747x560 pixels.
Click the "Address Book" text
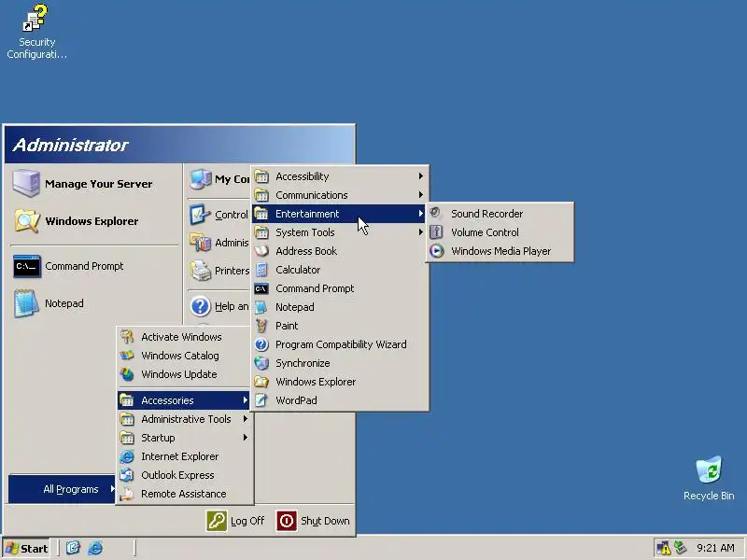306,251
